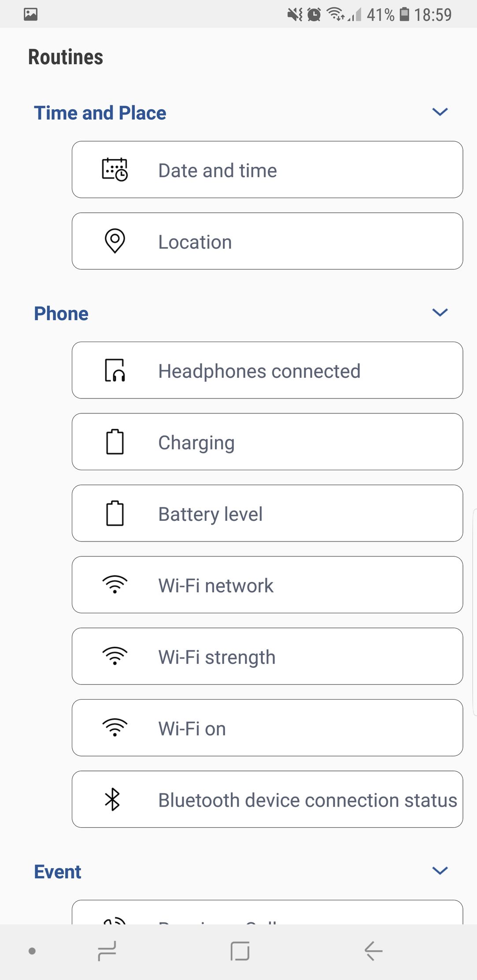Screen dimensions: 477x980
Task: Tap the Bluetooth symbol icon
Action: pyautogui.click(x=112, y=799)
